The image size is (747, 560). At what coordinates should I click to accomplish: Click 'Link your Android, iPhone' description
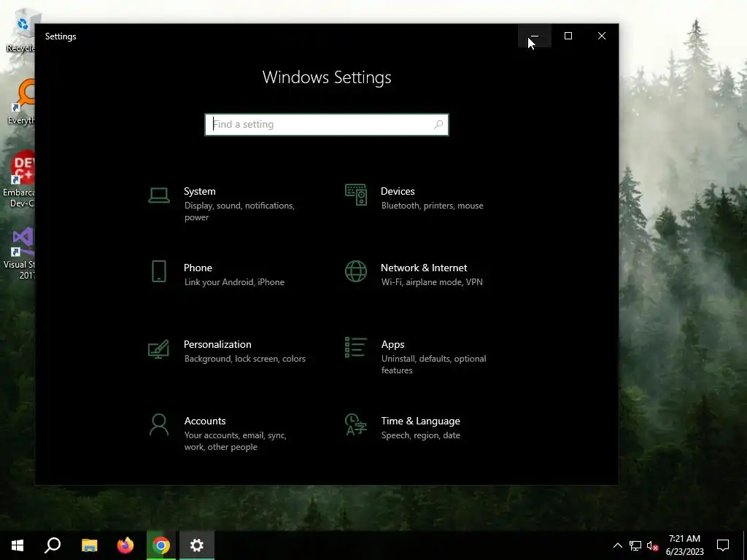pyautogui.click(x=234, y=282)
